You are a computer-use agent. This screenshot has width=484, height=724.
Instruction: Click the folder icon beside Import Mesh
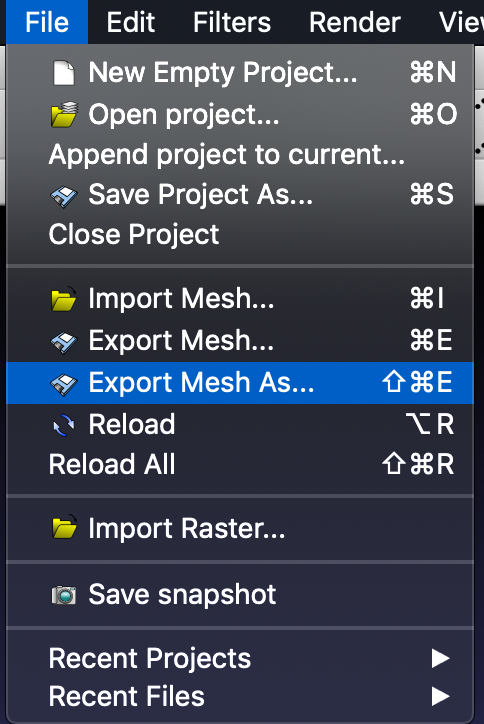[x=64, y=298]
